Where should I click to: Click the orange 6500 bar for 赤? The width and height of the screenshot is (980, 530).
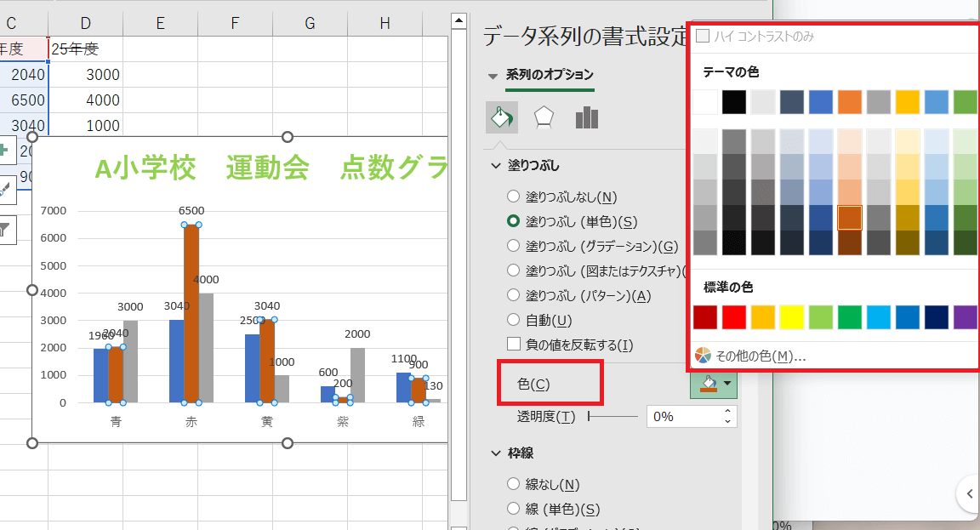[x=191, y=313]
